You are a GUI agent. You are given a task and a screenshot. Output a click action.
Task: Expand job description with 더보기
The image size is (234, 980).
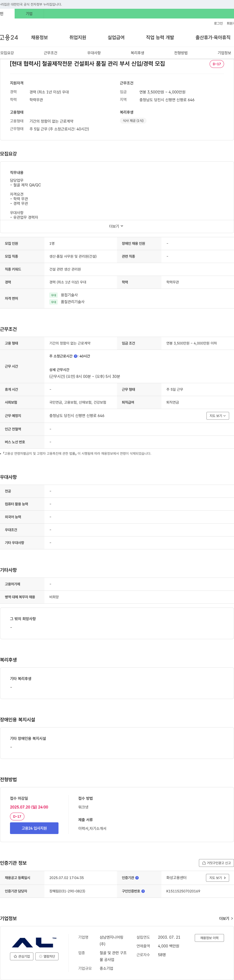116,226
